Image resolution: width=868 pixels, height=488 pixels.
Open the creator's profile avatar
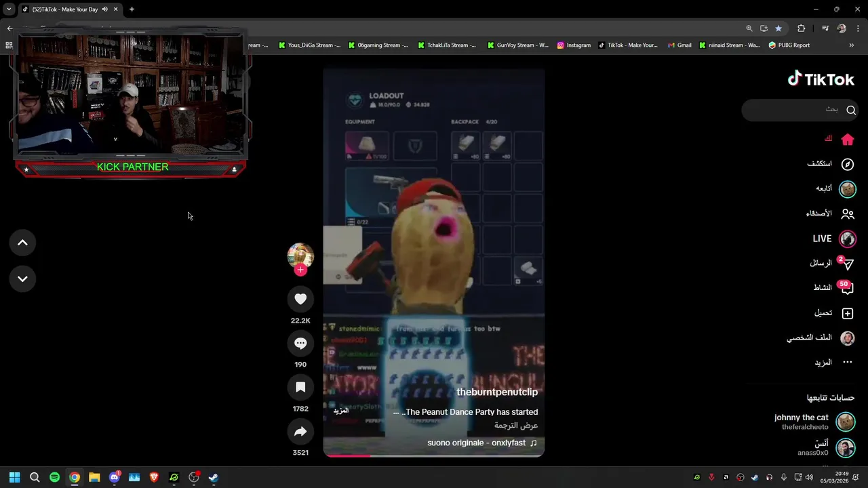click(x=300, y=256)
